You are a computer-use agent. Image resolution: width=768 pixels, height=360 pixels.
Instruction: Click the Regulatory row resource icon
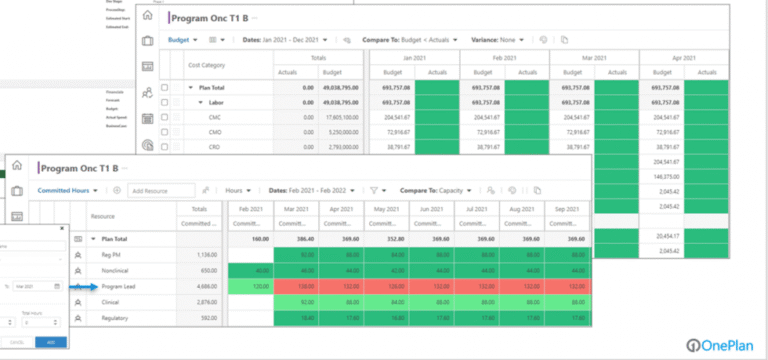(x=78, y=318)
